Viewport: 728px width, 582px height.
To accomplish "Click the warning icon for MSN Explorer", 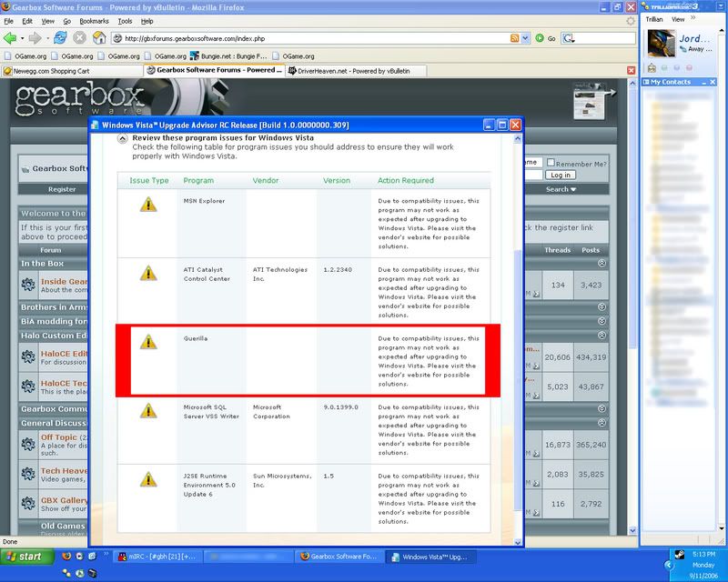I will (148, 205).
